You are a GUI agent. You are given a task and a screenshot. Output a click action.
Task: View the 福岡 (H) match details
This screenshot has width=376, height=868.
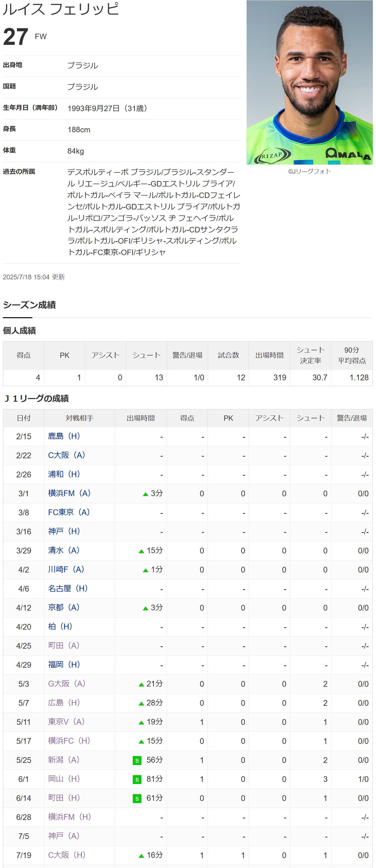point(64,665)
